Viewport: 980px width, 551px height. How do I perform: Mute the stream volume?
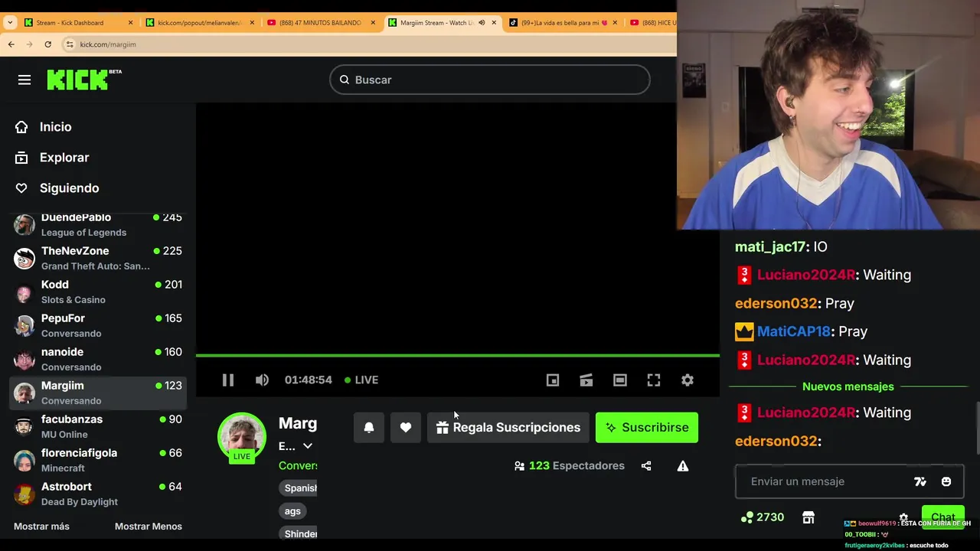[x=262, y=380]
